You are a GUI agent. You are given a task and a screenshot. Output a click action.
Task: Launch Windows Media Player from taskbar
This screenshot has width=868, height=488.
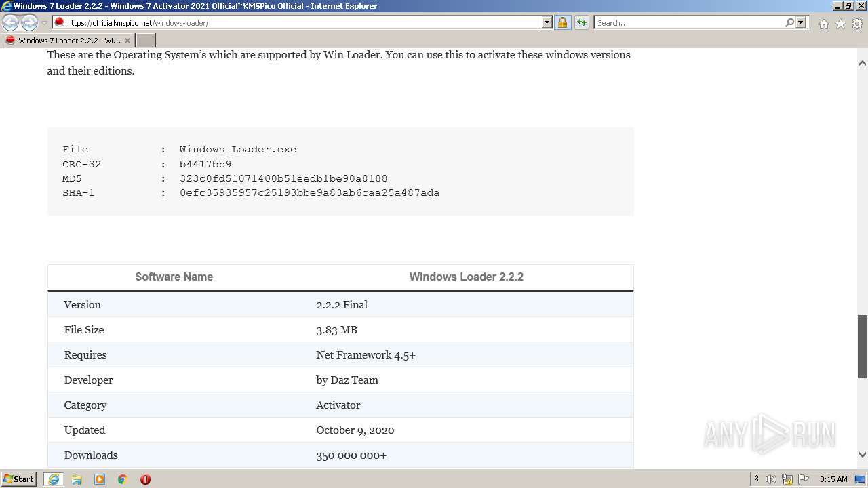tap(100, 479)
